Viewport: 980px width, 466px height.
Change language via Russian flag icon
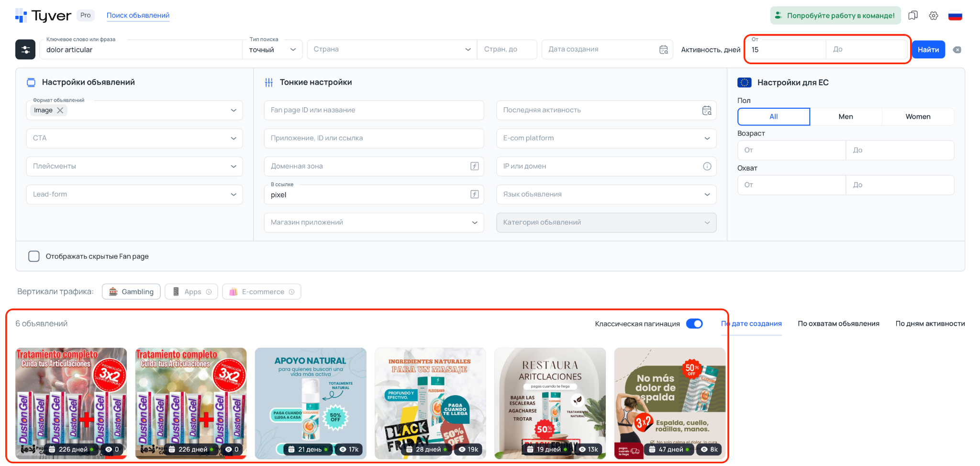[x=955, y=16]
